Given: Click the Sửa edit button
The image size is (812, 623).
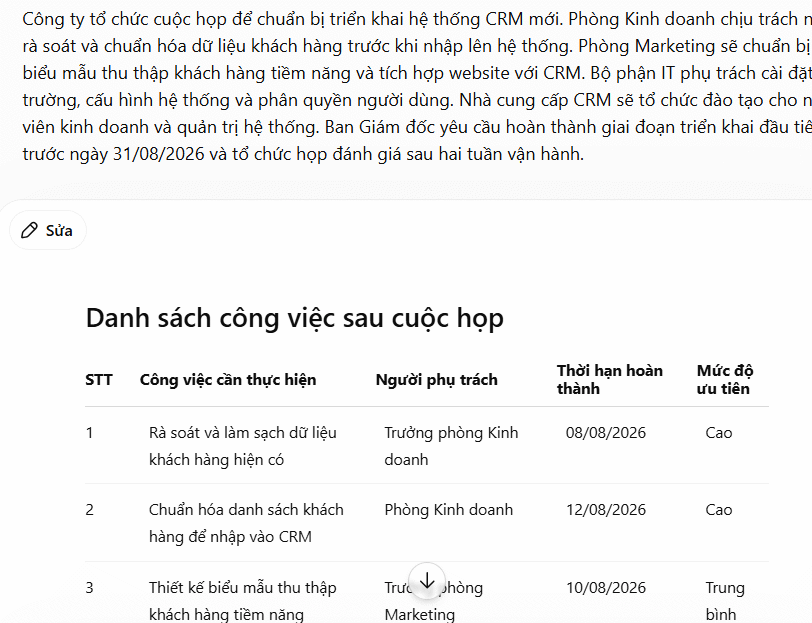Looking at the screenshot, I should (48, 230).
